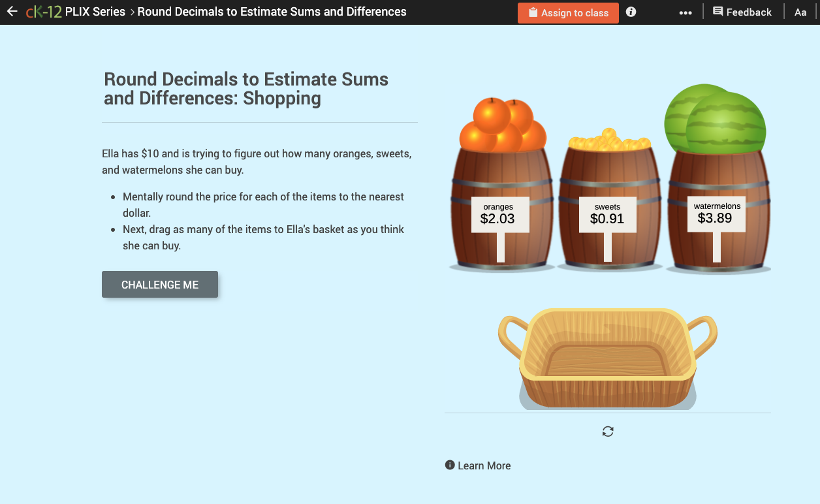This screenshot has height=504, width=820.
Task: Open Feedback using the feedback icon
Action: tap(718, 11)
